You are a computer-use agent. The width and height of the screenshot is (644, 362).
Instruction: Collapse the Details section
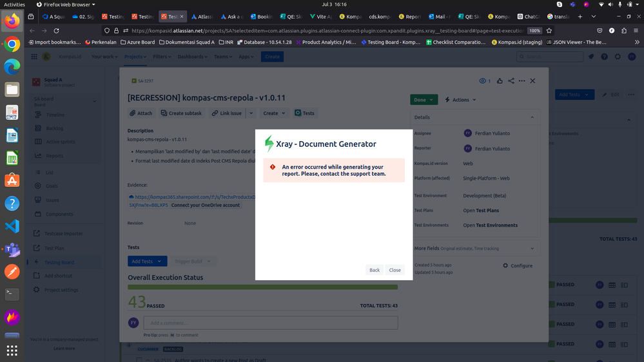[x=532, y=117]
